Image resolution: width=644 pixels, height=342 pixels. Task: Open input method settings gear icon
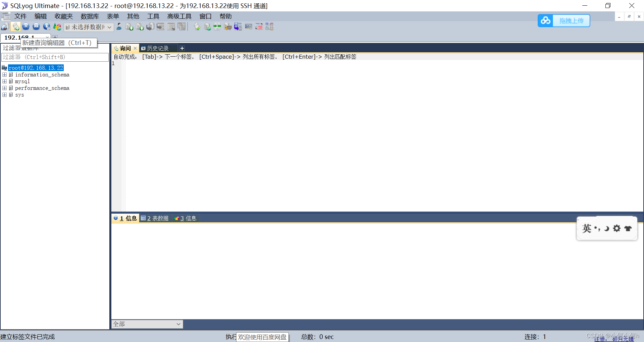[x=617, y=228]
